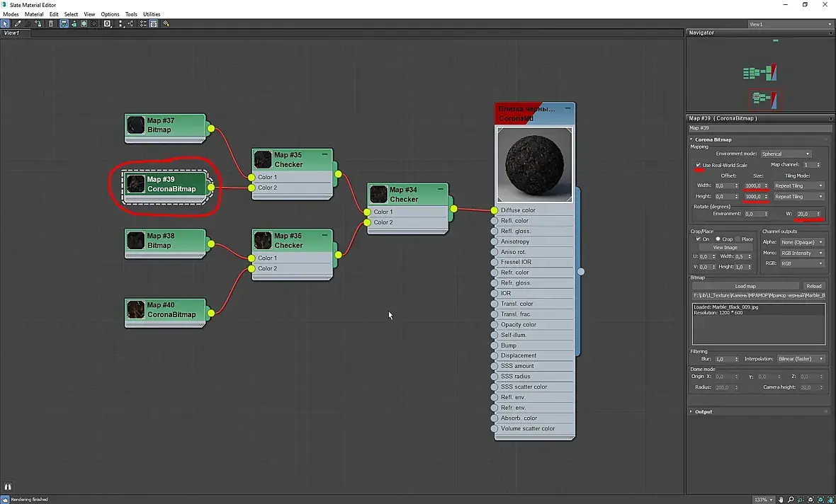Click Show Background in Preview icon
The width and height of the screenshot is (836, 504).
click(94, 23)
